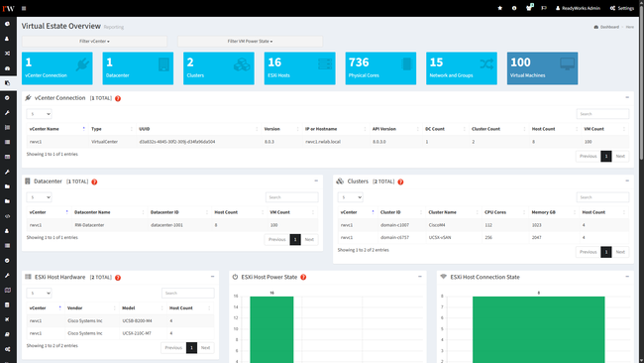Open page-size select in Clusters panel
Screen dimensions: 644x363
pyautogui.click(x=351, y=197)
